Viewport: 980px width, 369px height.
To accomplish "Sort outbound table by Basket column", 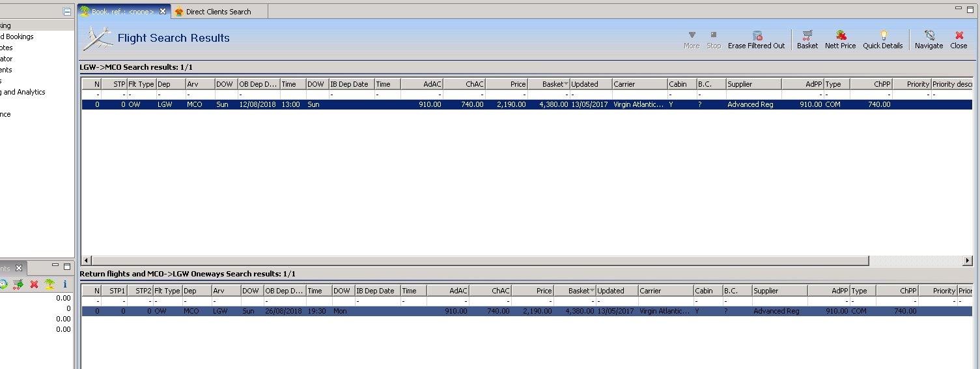I will tap(549, 84).
